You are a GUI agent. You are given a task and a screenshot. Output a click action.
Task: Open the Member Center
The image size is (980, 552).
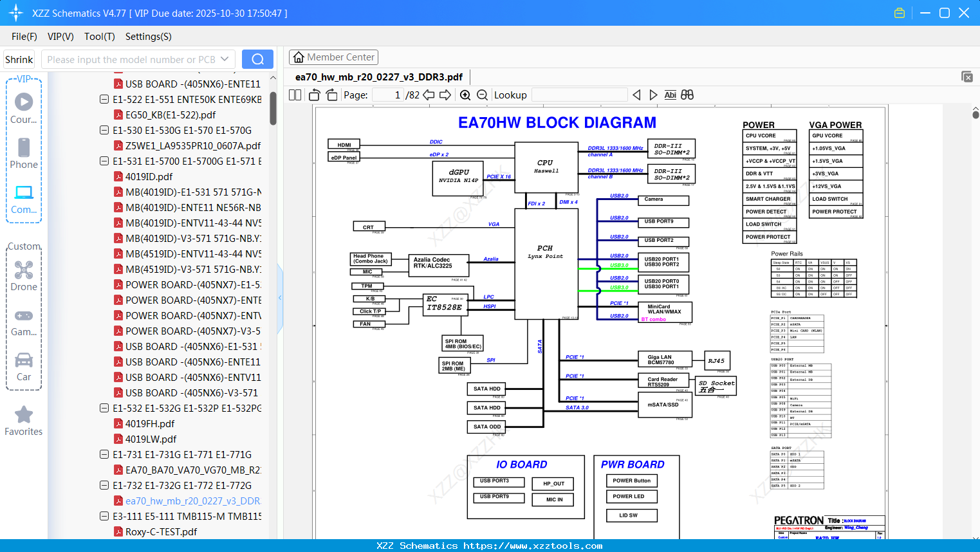333,57
